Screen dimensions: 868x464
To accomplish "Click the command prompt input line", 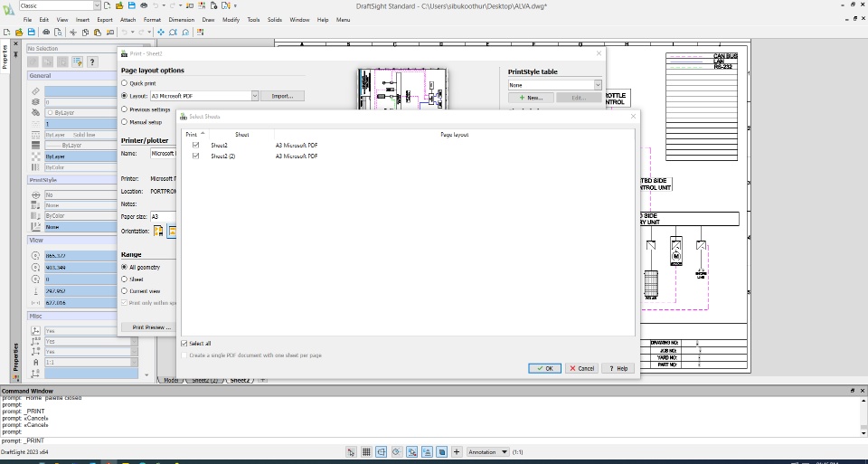I will click(x=432, y=440).
